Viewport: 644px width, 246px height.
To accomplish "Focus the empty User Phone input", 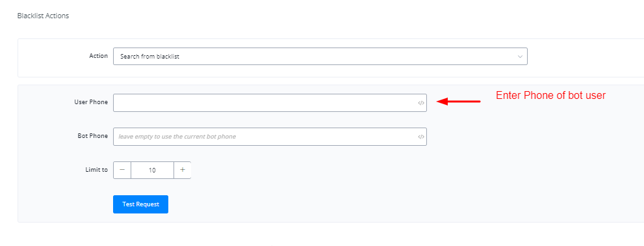I will [270, 103].
